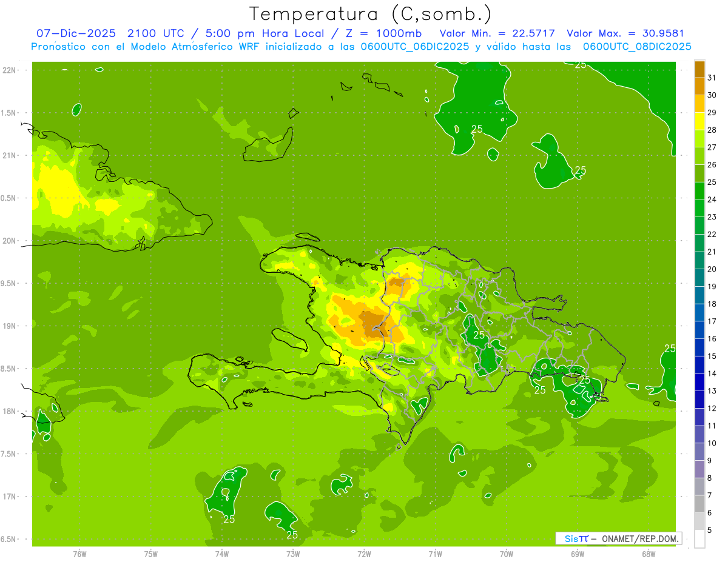Image resolution: width=728 pixels, height=562 pixels.
Task: Pick the dark blue colorbar segment between 12 and 13
Action: [x=699, y=400]
